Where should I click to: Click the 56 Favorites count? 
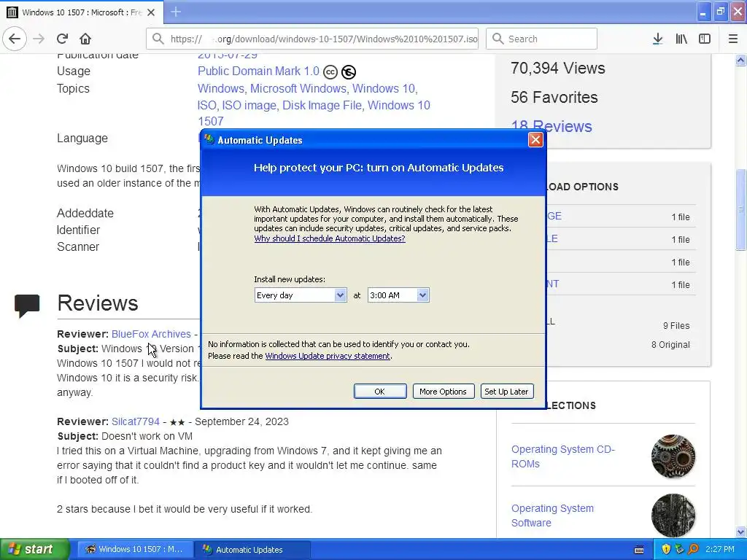(x=554, y=97)
